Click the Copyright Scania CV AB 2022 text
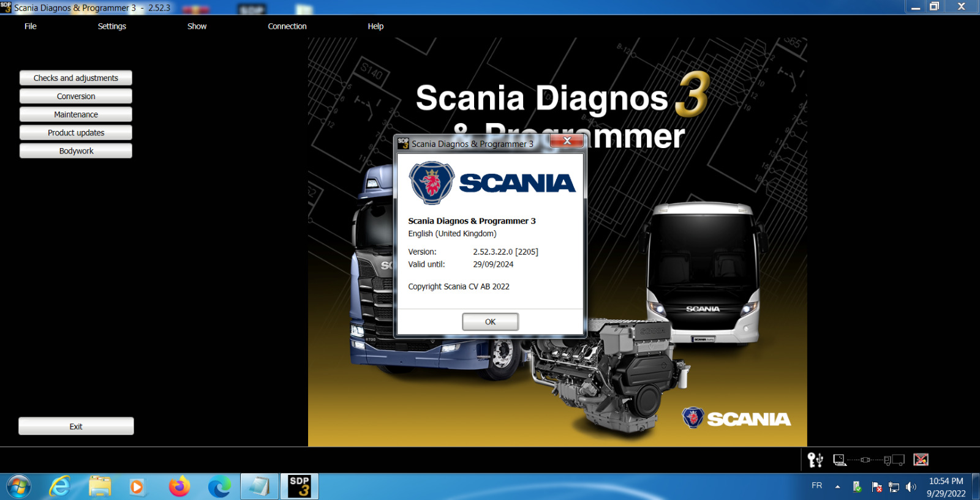 point(459,286)
